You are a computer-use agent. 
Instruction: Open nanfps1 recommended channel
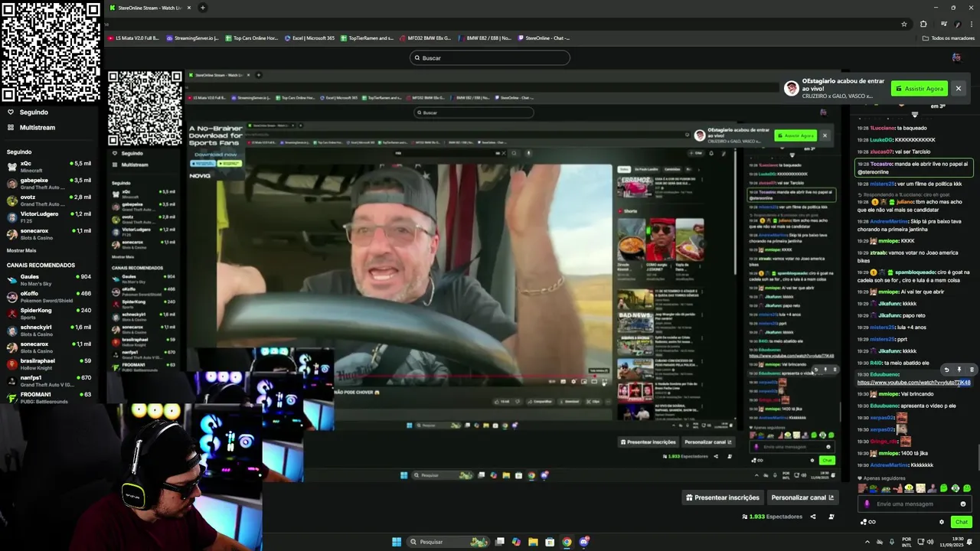(49, 380)
